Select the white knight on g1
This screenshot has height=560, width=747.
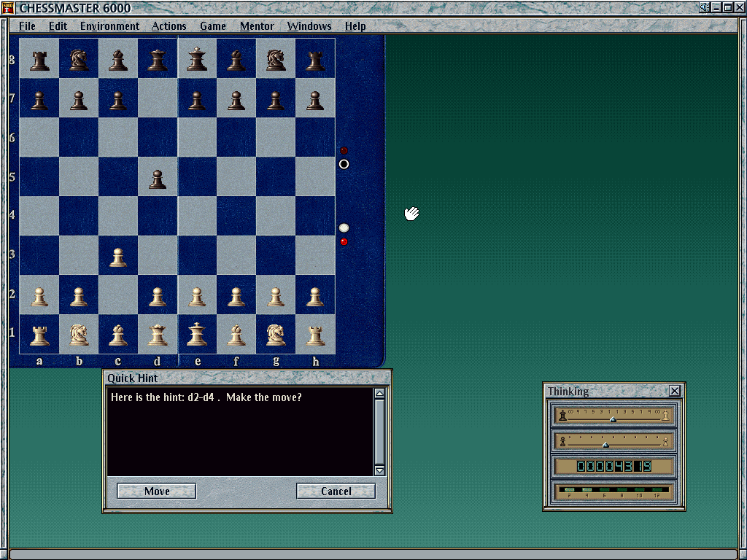[276, 335]
